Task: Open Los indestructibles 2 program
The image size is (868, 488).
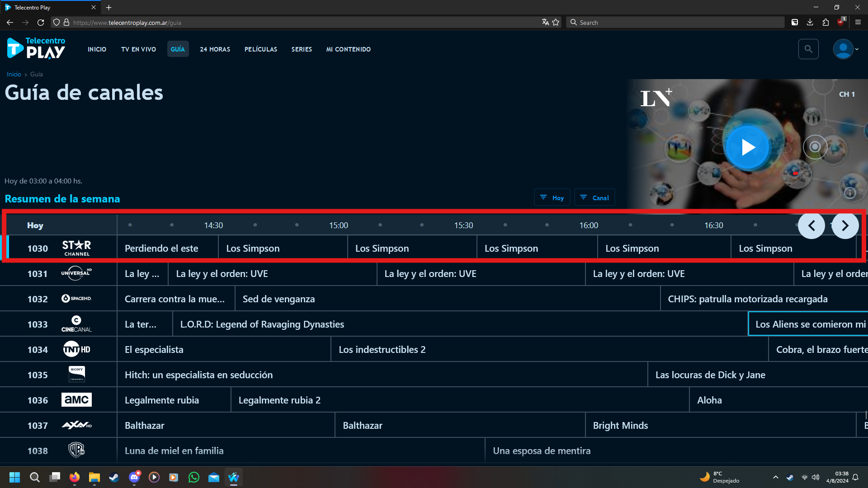Action: pyautogui.click(x=382, y=350)
